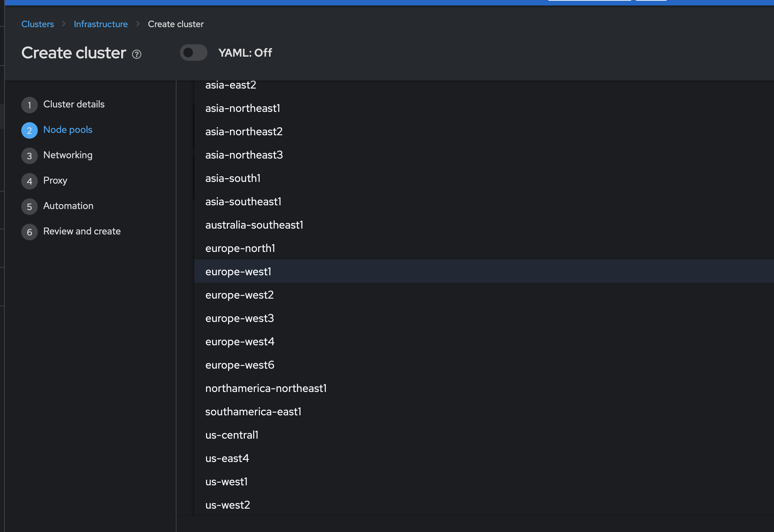
Task: Choose europe-west1 from the region list
Action: coord(238,271)
